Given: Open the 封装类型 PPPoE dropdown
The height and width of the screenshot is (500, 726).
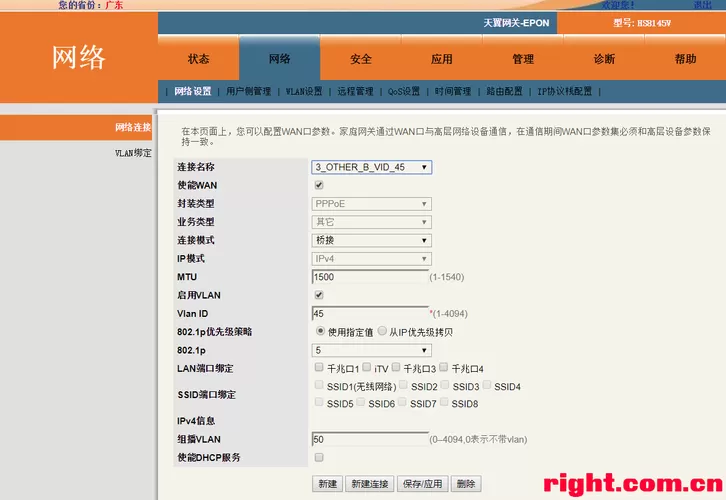Looking at the screenshot, I should click(371, 204).
